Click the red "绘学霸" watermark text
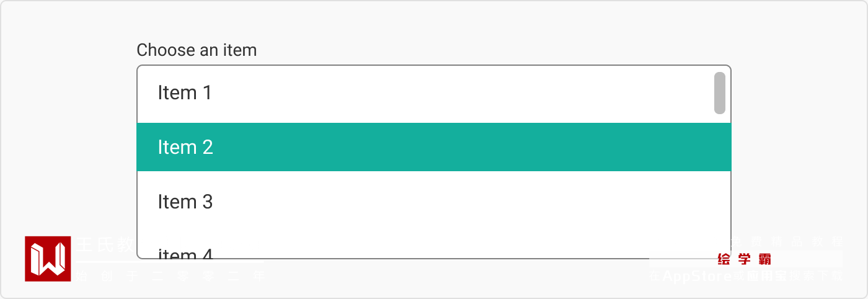This screenshot has height=299, width=868. click(744, 259)
